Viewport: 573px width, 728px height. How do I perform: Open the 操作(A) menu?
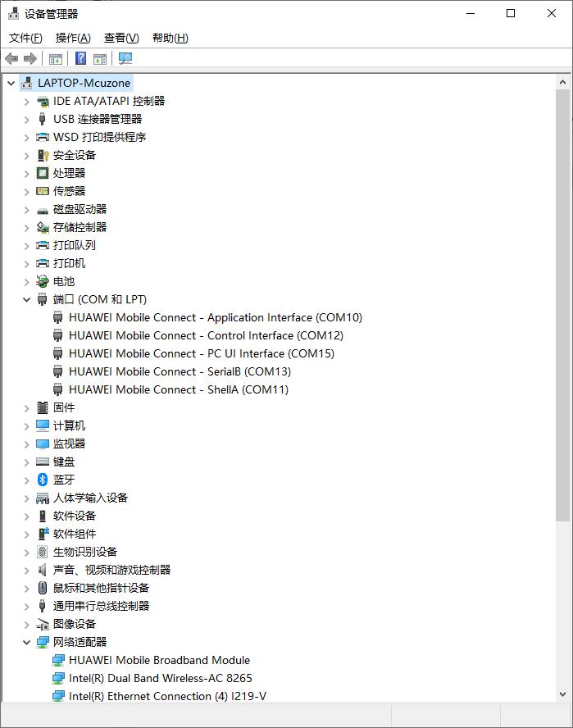73,38
